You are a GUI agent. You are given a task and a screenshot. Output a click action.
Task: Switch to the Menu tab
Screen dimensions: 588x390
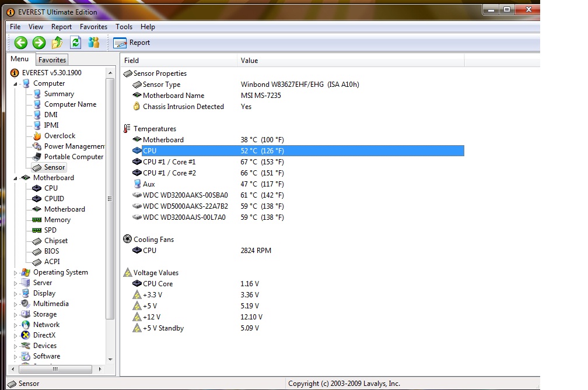point(19,59)
